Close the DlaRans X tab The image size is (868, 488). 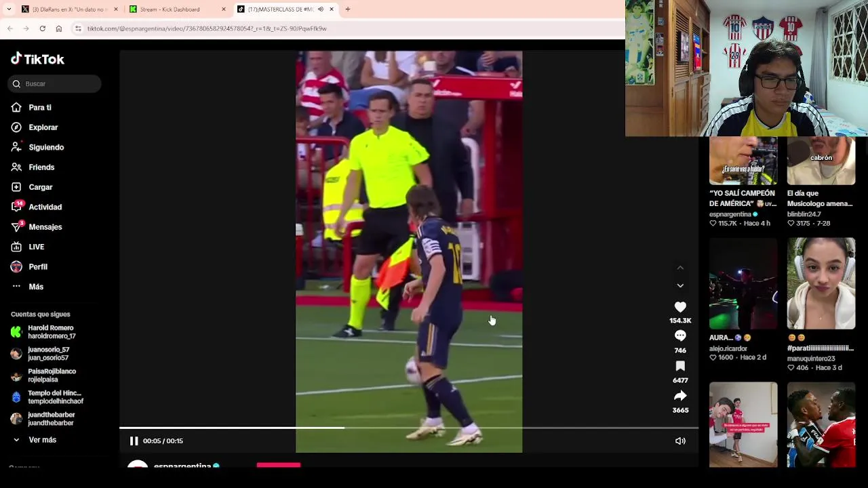[x=115, y=9]
